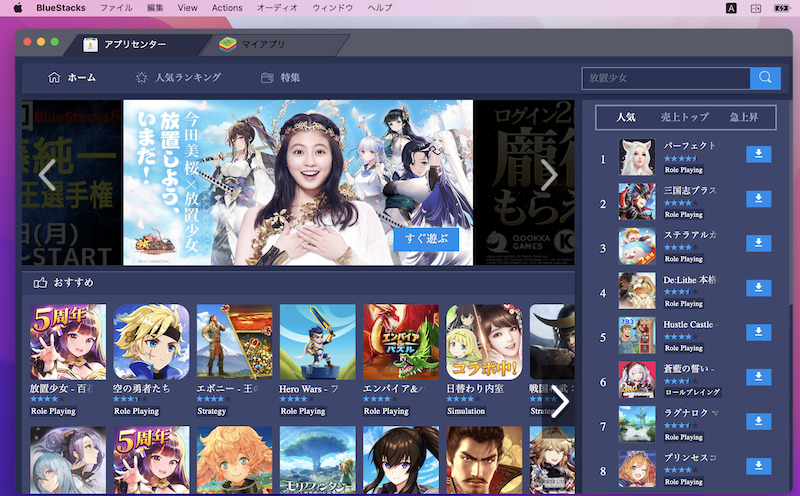Show previous banner with left arrow
The image size is (800, 496).
[48, 175]
